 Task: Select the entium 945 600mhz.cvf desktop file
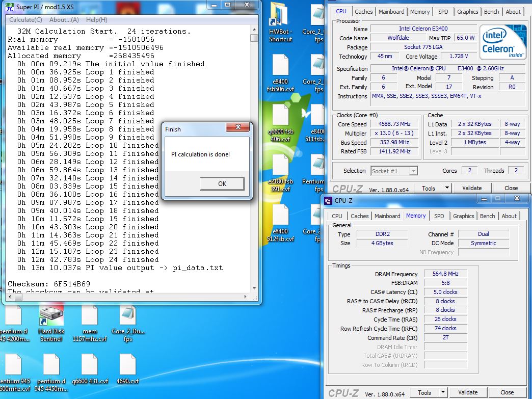point(14,373)
